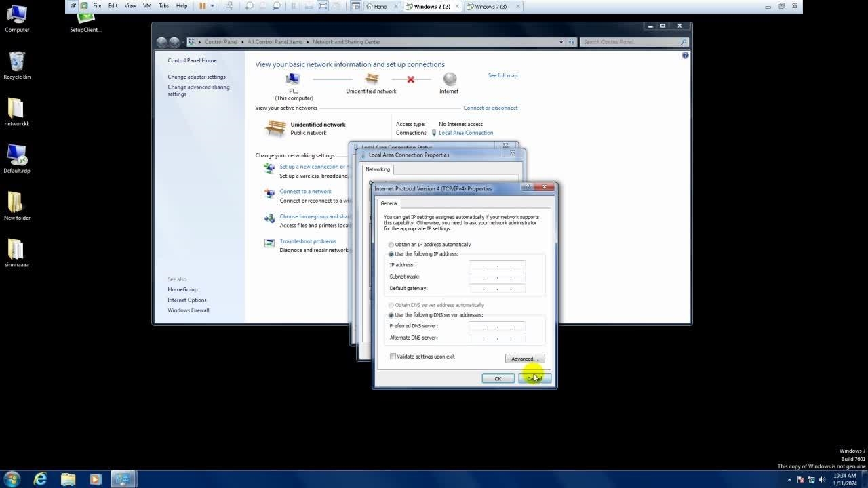Click the VMware pause VM icon
The height and width of the screenshot is (488, 868).
tap(202, 6)
